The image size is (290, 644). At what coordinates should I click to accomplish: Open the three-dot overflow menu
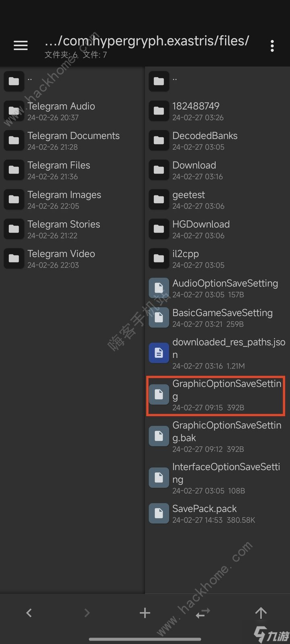[272, 46]
